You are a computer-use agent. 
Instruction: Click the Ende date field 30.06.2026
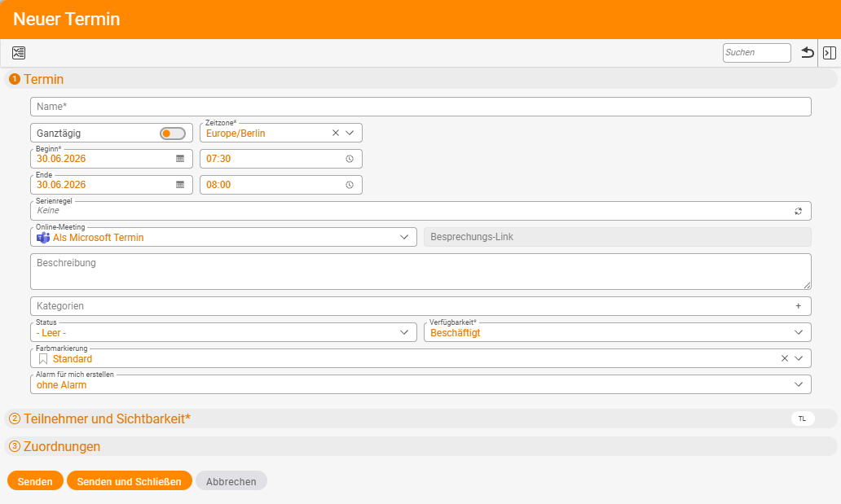(x=112, y=185)
